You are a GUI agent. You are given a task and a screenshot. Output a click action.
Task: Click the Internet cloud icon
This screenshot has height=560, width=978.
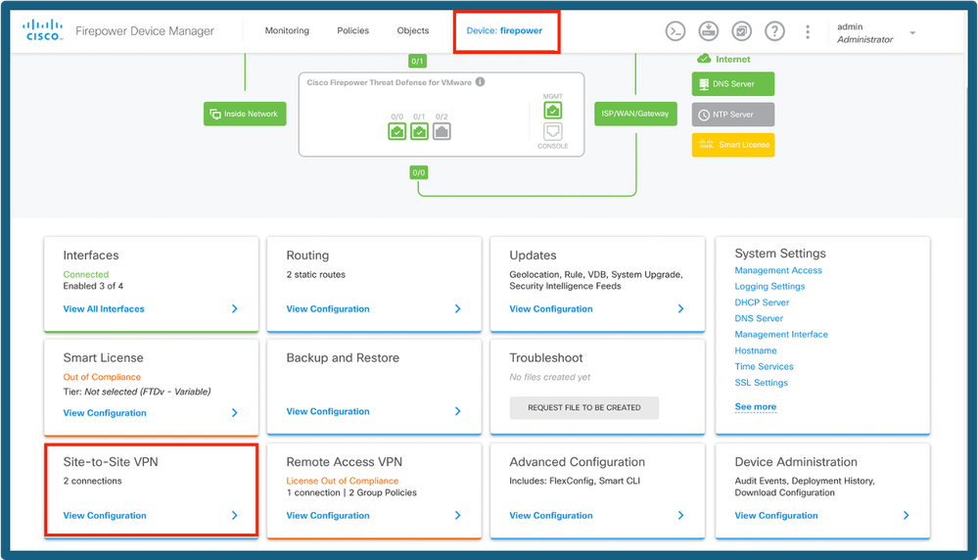tap(704, 59)
